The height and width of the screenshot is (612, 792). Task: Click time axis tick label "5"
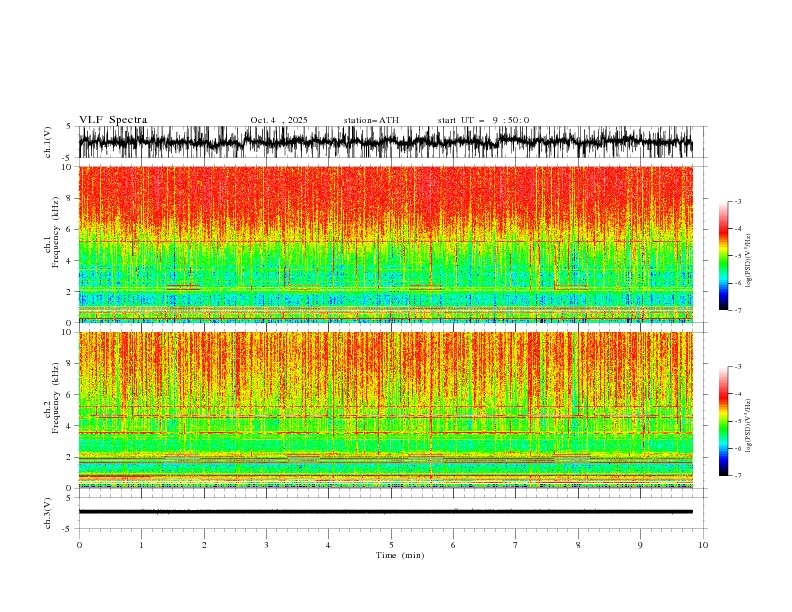point(391,545)
